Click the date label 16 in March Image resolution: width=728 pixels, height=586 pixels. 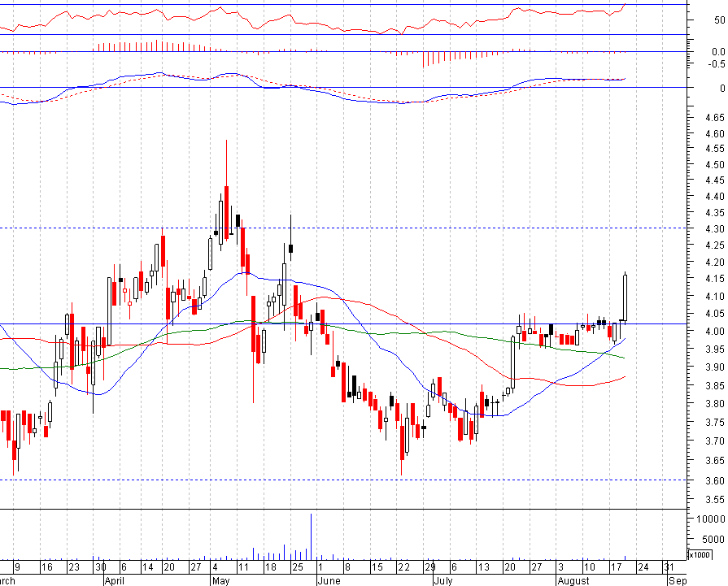click(47, 567)
